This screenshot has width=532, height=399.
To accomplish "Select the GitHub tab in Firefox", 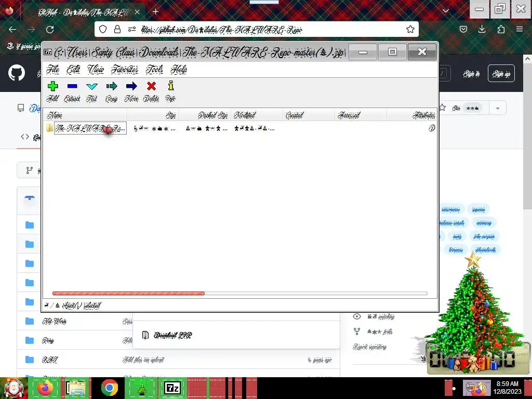I will point(85,12).
